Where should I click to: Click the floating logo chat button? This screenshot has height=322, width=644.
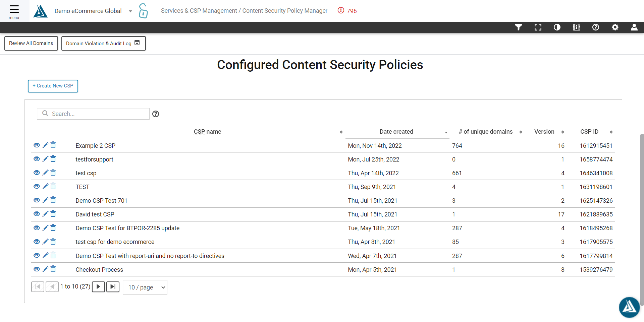pyautogui.click(x=629, y=307)
